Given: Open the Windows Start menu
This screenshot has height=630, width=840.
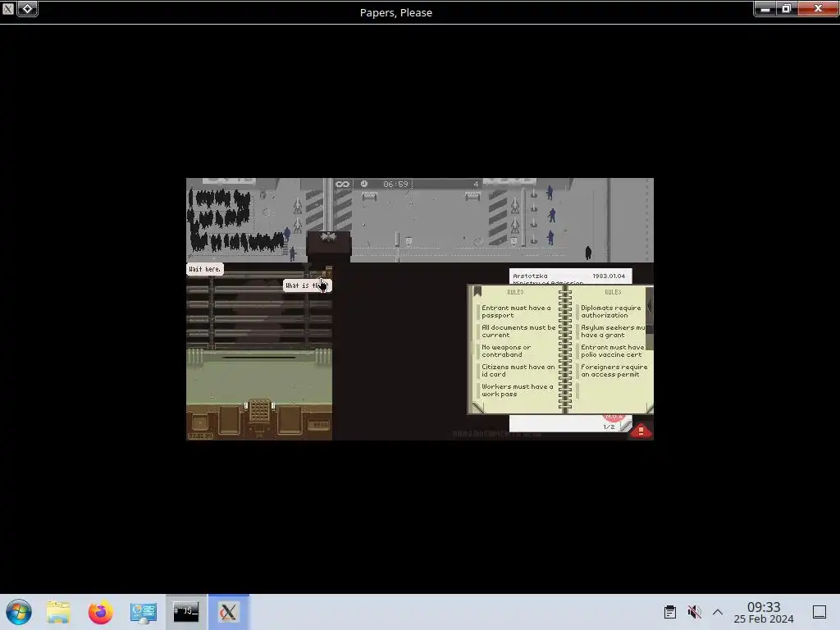Looking at the screenshot, I should coord(19,612).
